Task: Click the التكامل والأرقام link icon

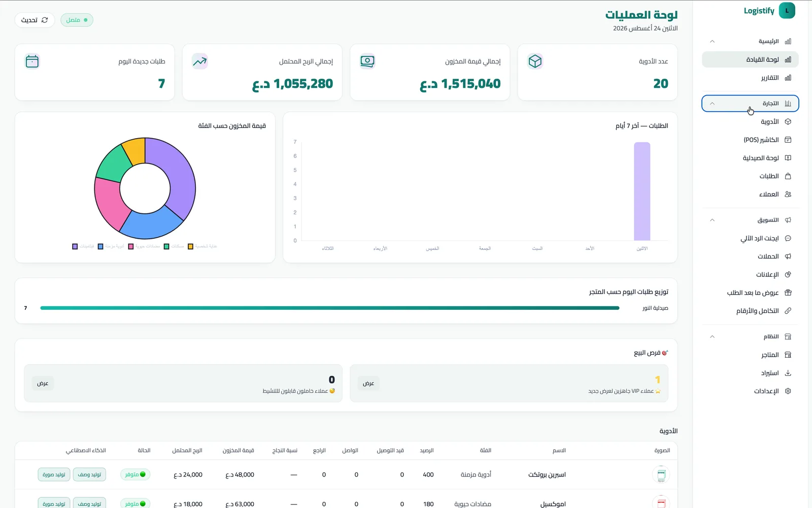Action: pyautogui.click(x=788, y=311)
